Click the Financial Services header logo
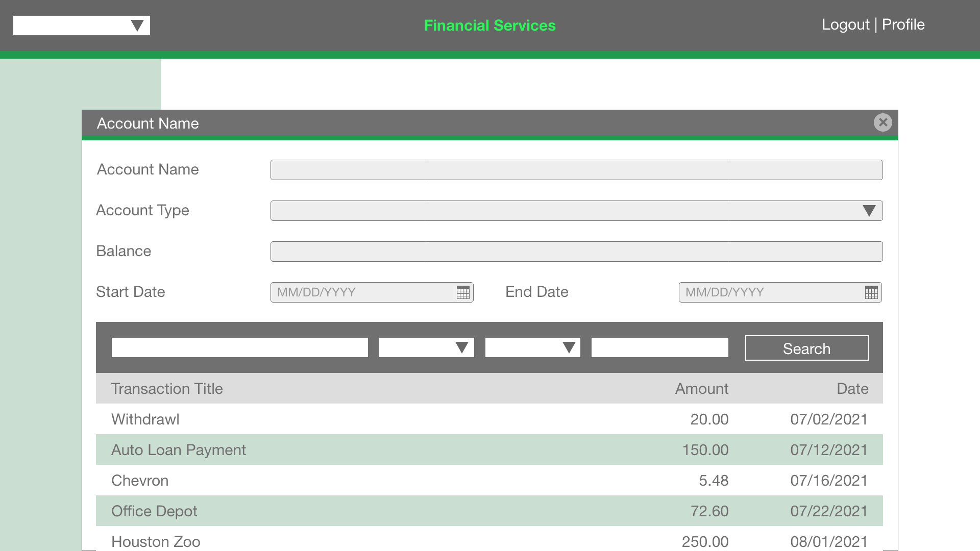Viewport: 980px width, 551px height. pos(489,25)
